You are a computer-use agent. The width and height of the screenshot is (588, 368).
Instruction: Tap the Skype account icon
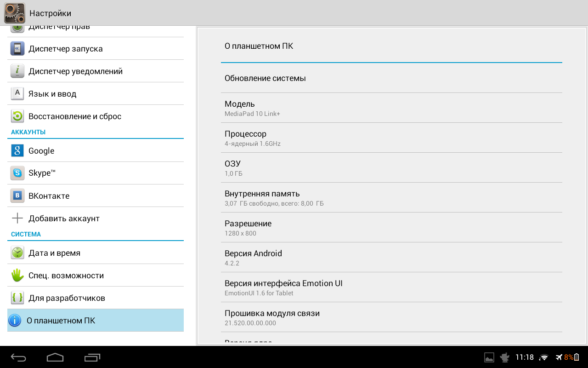coord(17,173)
